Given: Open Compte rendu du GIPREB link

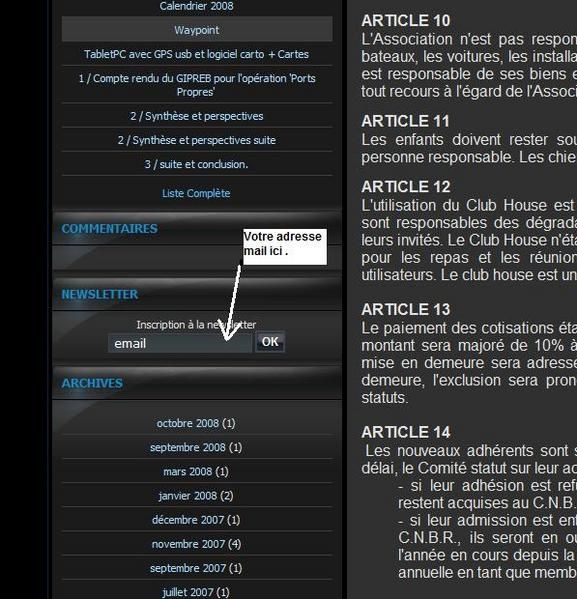Looking at the screenshot, I should click(197, 85).
